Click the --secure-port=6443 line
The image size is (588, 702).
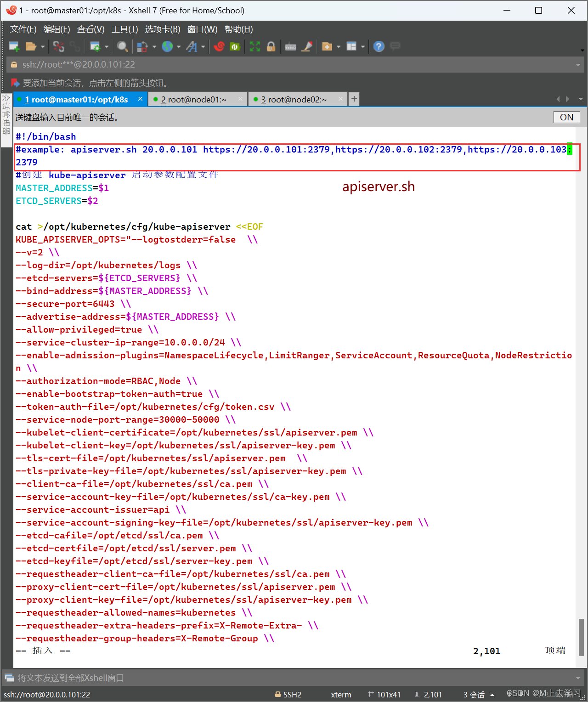73,304
